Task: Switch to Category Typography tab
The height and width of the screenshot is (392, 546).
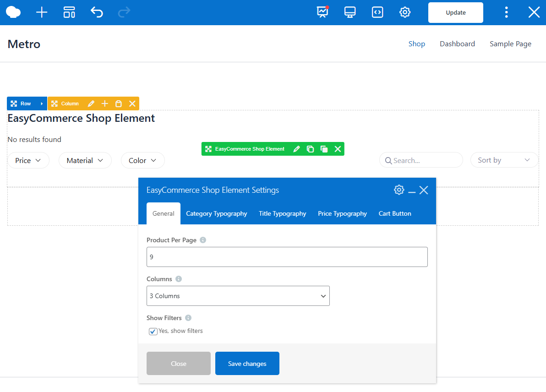Action: point(216,213)
